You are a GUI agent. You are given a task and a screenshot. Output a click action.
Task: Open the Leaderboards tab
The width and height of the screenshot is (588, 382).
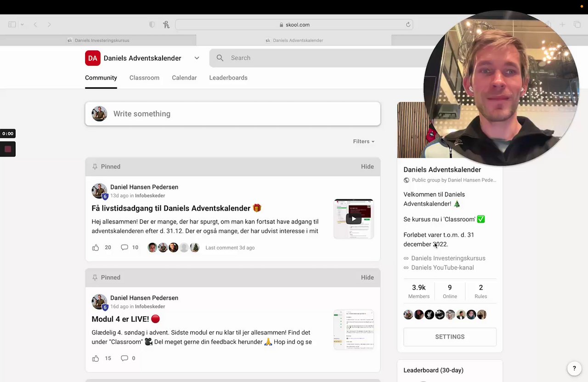click(x=228, y=78)
